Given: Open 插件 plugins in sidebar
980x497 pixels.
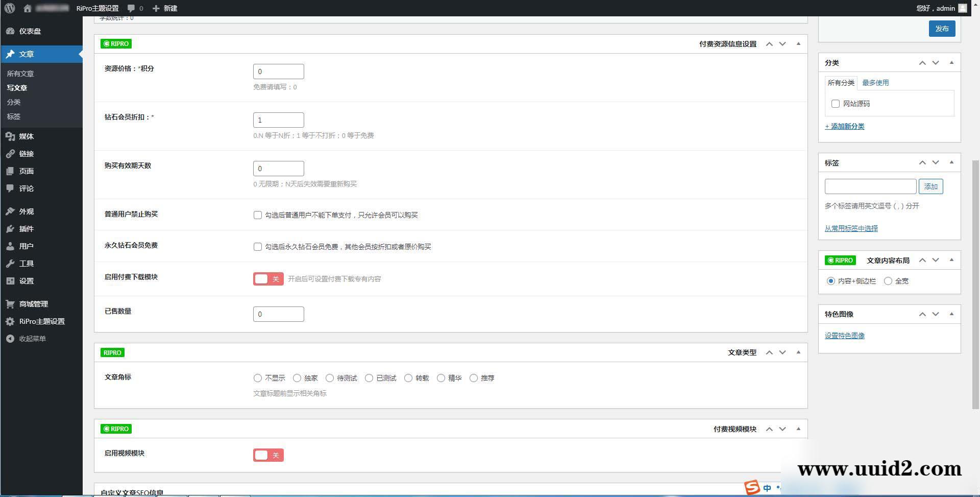Looking at the screenshot, I should pyautogui.click(x=26, y=229).
